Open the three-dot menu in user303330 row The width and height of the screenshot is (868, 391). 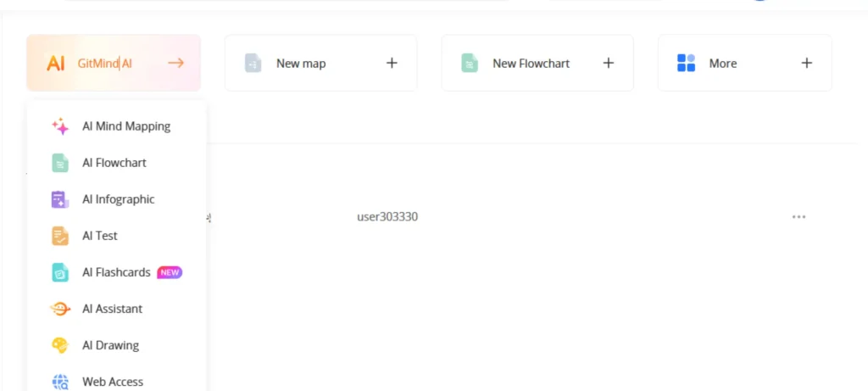point(798,217)
